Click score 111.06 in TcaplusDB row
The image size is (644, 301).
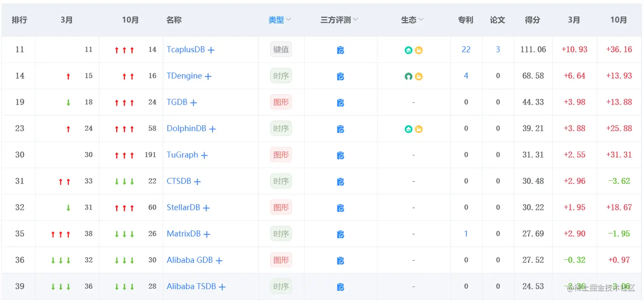point(533,49)
